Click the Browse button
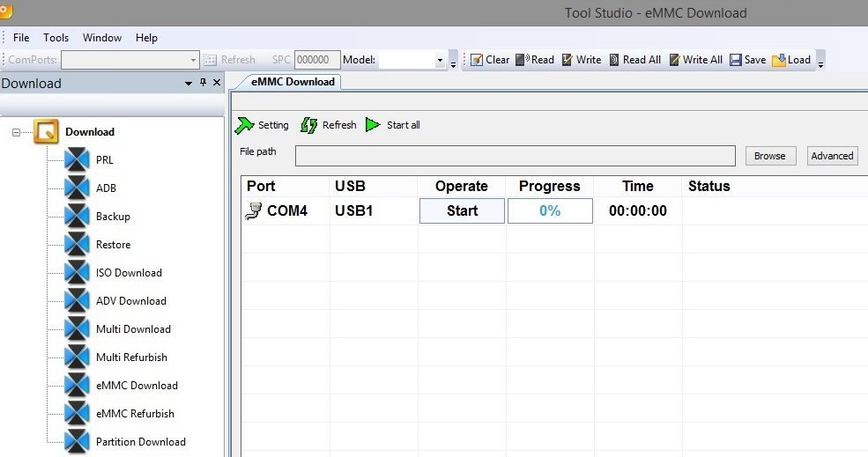This screenshot has height=457, width=868. pyautogui.click(x=769, y=156)
